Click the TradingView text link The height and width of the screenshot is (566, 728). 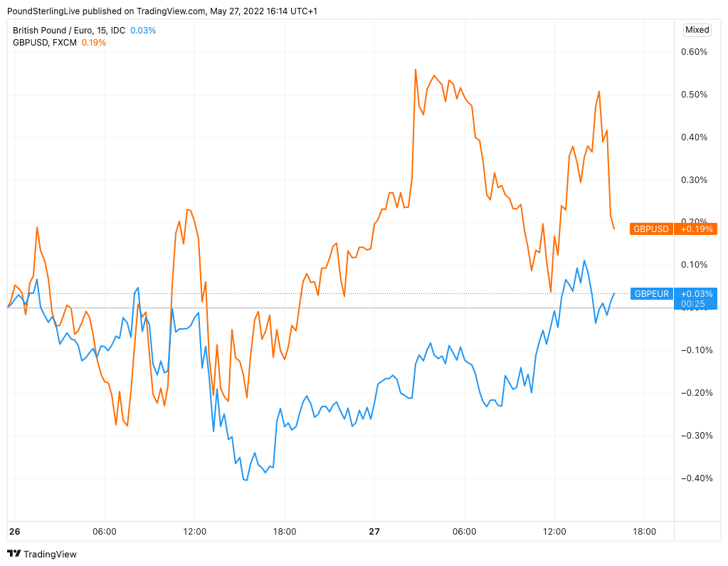point(50,554)
